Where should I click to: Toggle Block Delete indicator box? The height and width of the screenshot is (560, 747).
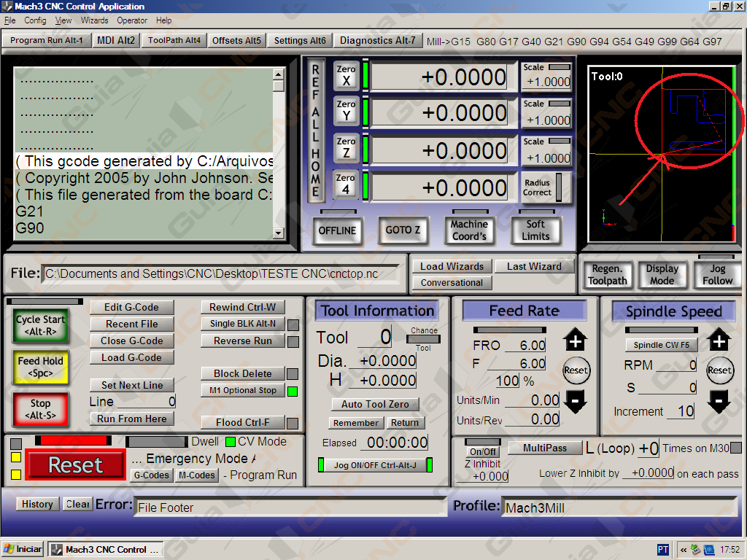293,374
